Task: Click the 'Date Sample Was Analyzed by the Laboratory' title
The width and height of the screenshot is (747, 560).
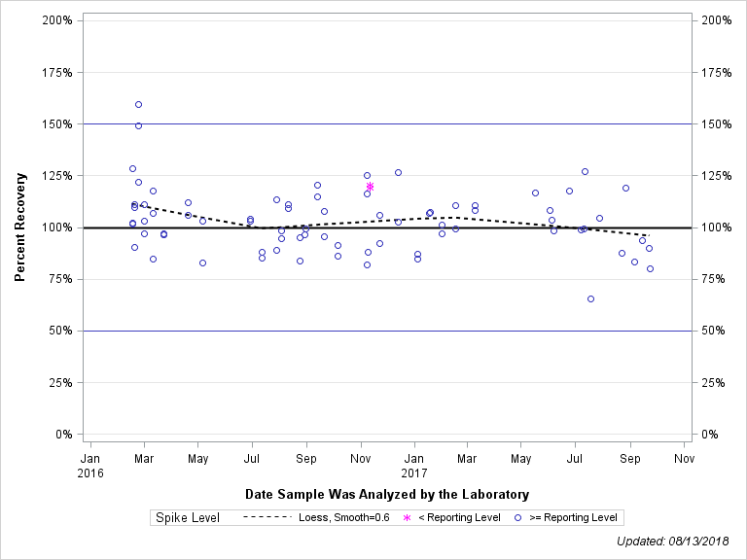Action: (387, 494)
